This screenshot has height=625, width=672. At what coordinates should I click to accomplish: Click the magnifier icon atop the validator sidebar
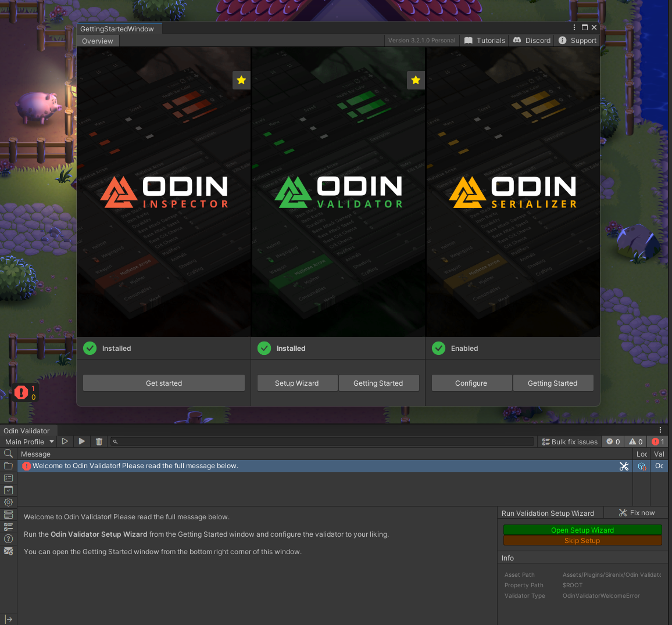8,454
